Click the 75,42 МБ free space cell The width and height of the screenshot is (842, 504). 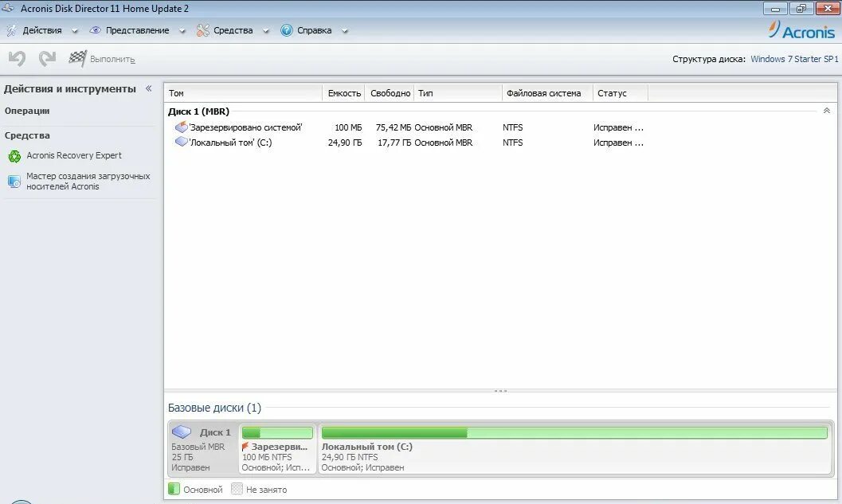(394, 127)
